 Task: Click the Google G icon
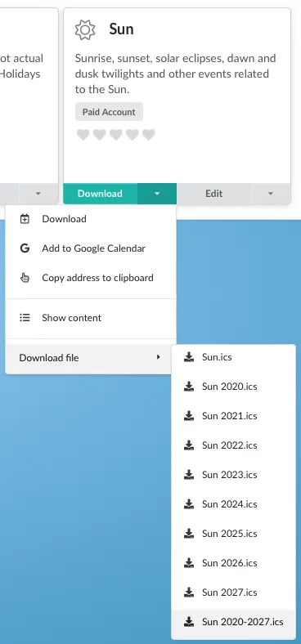[25, 248]
